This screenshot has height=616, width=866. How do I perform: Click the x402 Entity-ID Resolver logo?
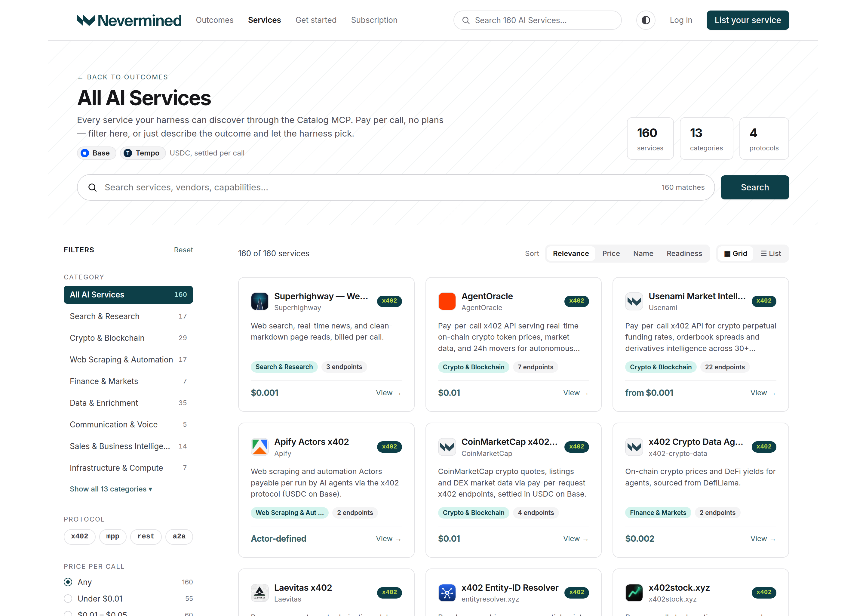[447, 593]
